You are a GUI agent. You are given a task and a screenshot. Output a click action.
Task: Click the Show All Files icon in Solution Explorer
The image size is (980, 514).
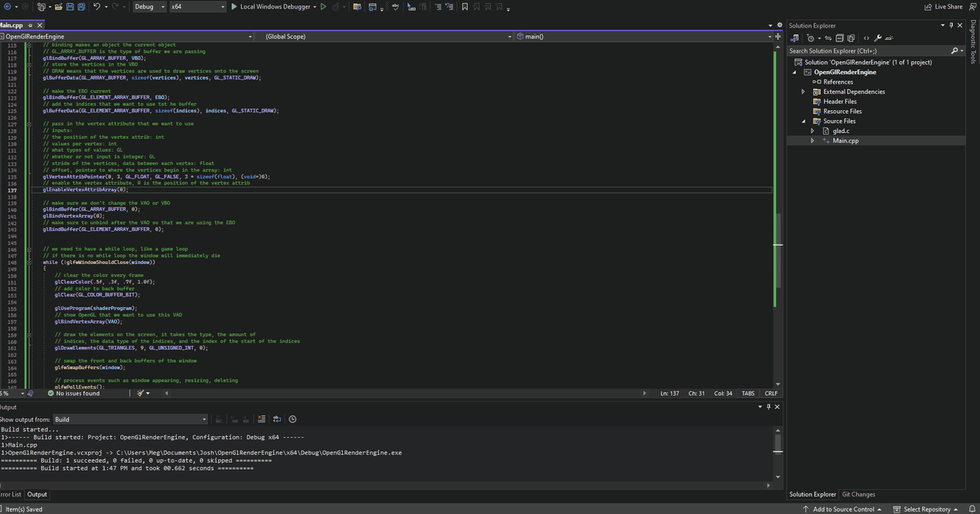(x=851, y=38)
